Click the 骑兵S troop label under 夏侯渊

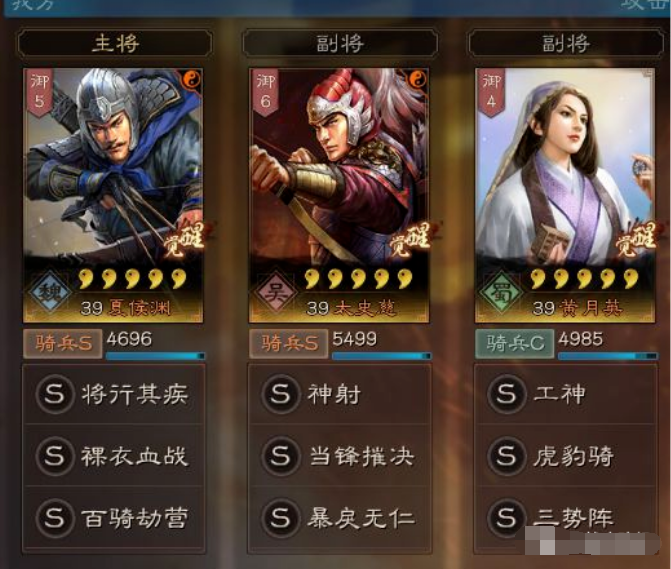point(63,343)
